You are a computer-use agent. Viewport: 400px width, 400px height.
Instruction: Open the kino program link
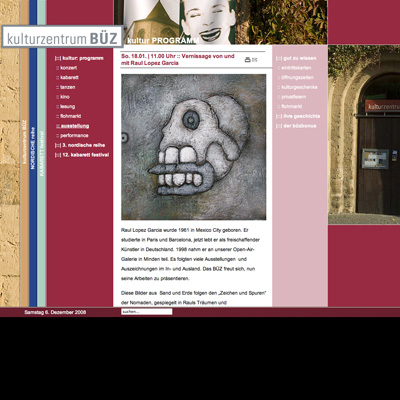coord(63,97)
